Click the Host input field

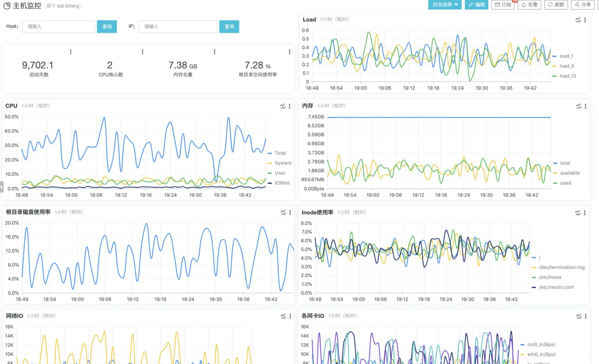pyautogui.click(x=58, y=27)
